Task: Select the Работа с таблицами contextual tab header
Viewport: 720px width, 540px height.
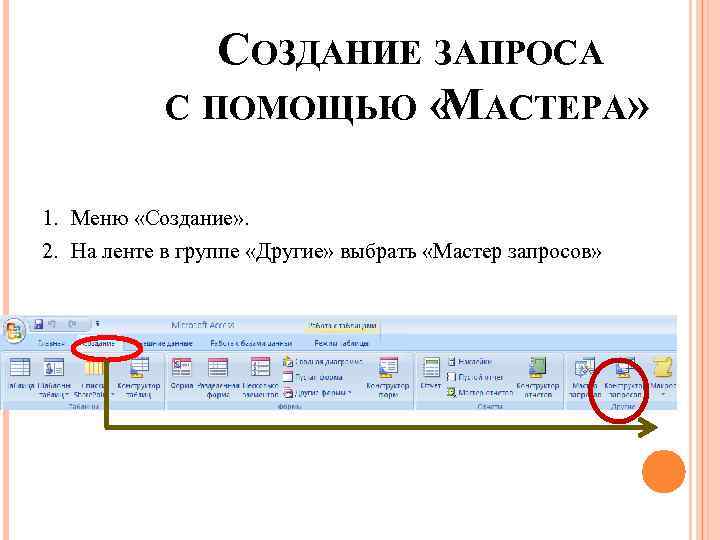Action: [343, 325]
